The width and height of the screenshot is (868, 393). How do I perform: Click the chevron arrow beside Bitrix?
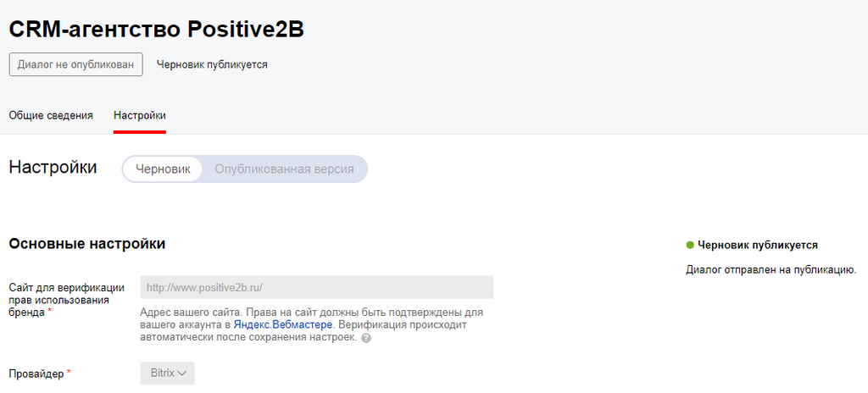pos(183,374)
